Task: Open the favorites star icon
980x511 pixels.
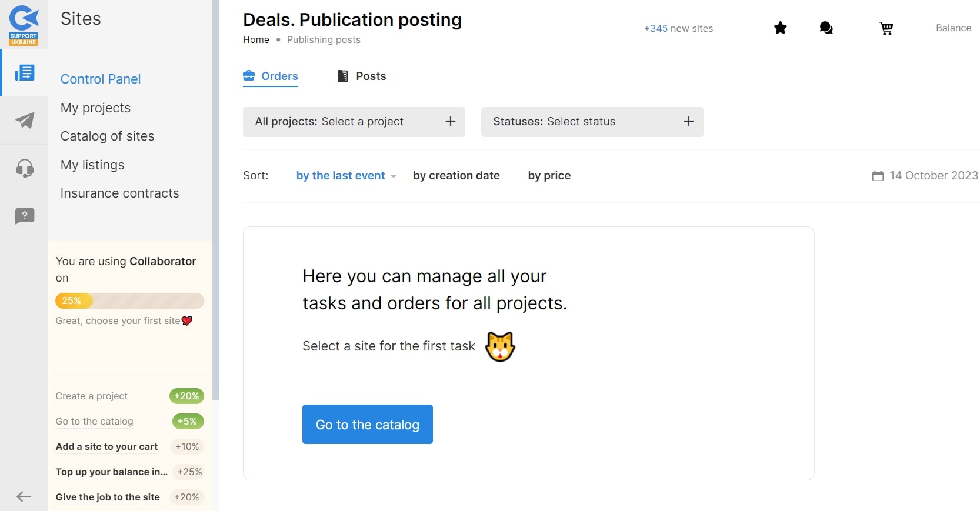Action: 780,28
